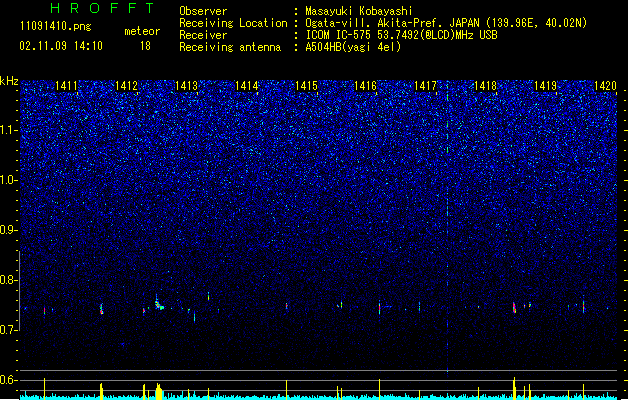Click the date stamp 02.11.09 14:10
Image resolution: width=629 pixels, height=400 pixels.
(61, 46)
